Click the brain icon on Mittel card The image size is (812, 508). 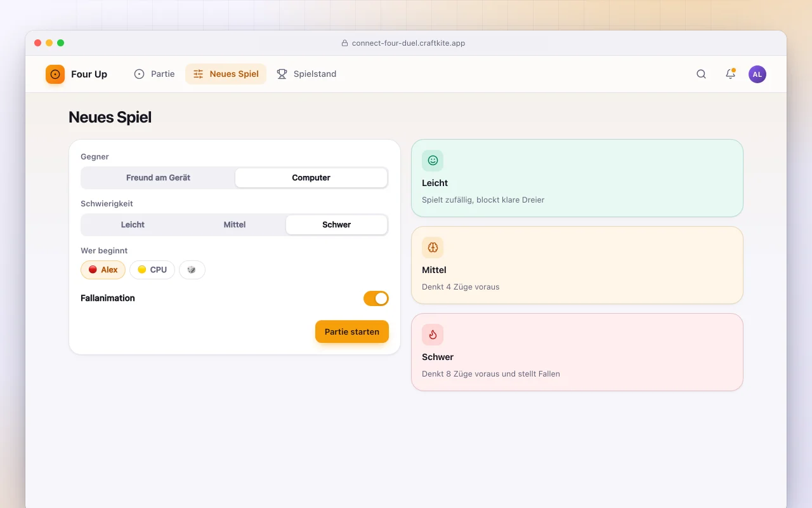pos(433,248)
